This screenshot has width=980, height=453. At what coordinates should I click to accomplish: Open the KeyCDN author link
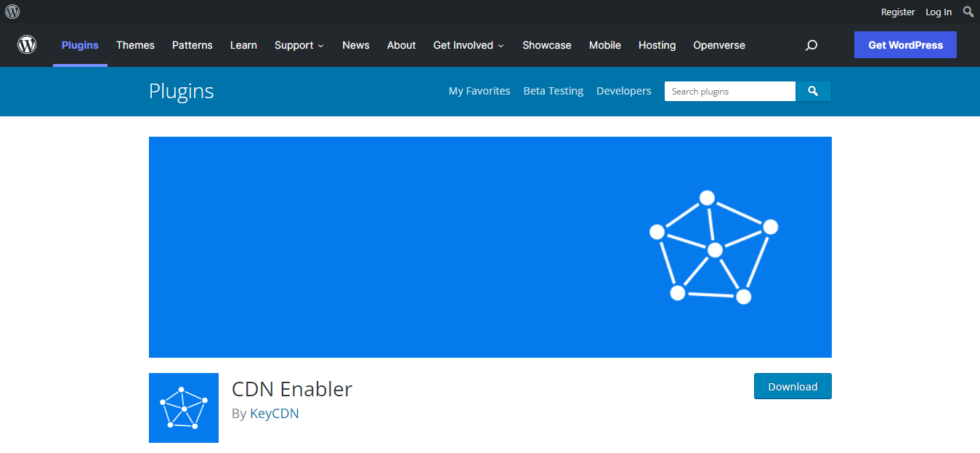tap(275, 413)
